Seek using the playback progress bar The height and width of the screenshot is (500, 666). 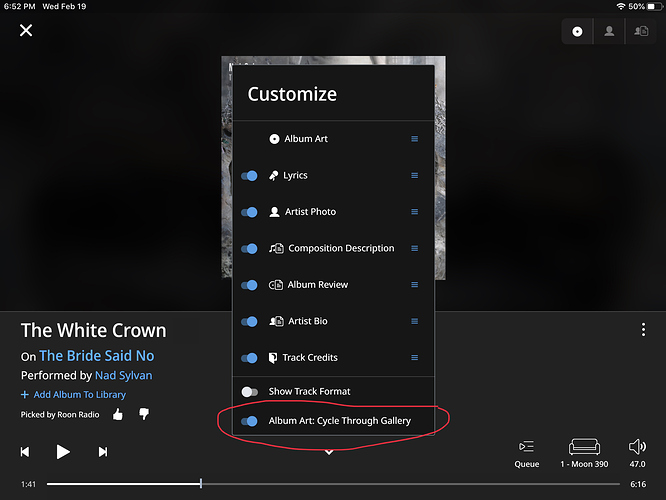click(x=333, y=484)
